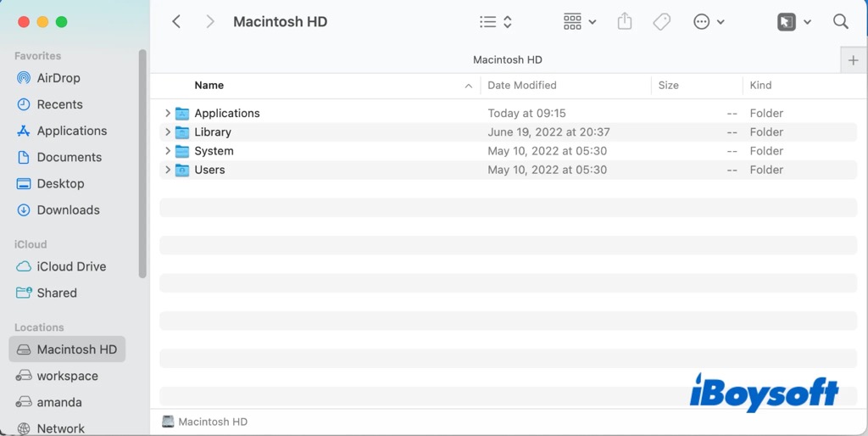The width and height of the screenshot is (868, 436).
Task: Click the Network globe icon
Action: click(24, 429)
